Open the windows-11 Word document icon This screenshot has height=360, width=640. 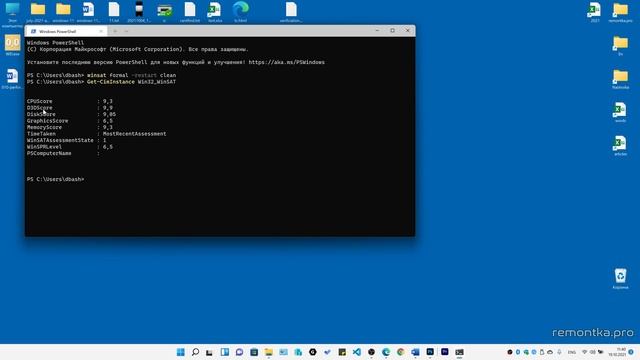coord(88,11)
